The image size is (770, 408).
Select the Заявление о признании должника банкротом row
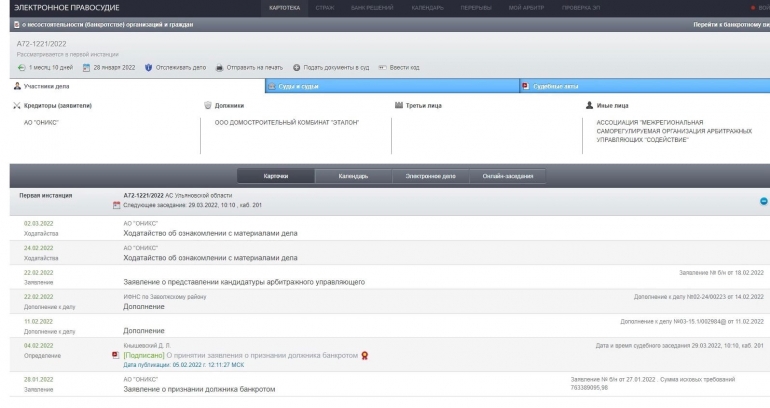[x=198, y=389]
